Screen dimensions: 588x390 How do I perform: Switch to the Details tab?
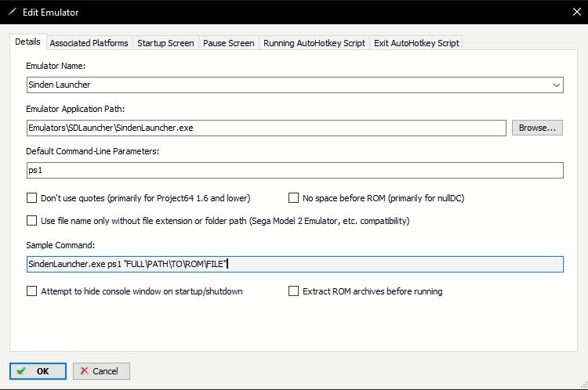(27, 42)
